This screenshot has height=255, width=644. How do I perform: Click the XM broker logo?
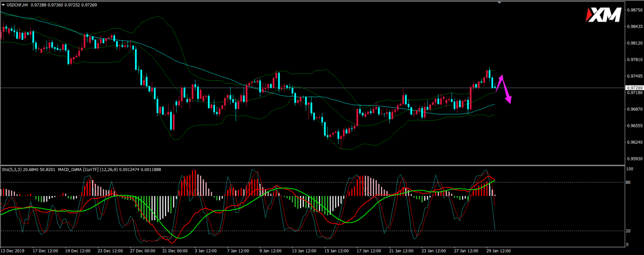[603, 15]
